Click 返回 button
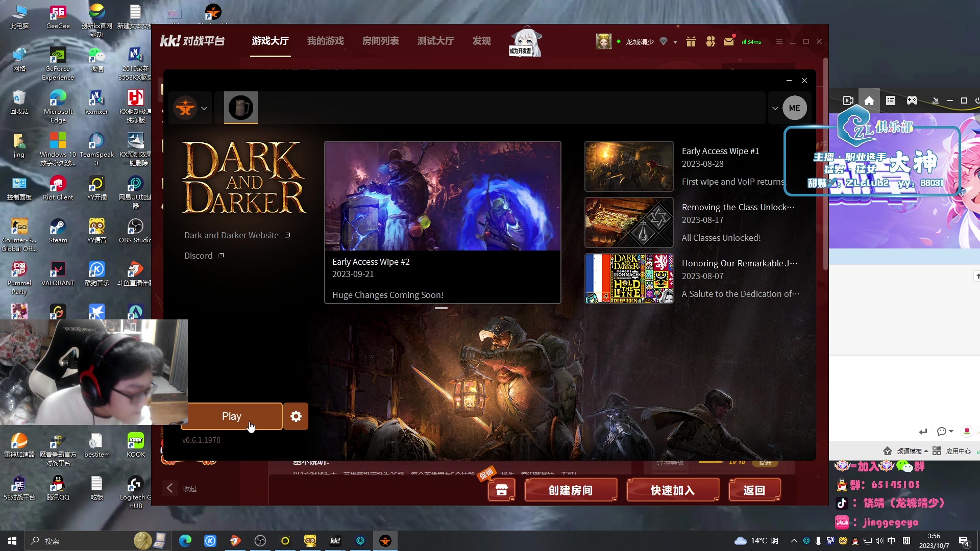This screenshot has width=980, height=551. point(754,490)
